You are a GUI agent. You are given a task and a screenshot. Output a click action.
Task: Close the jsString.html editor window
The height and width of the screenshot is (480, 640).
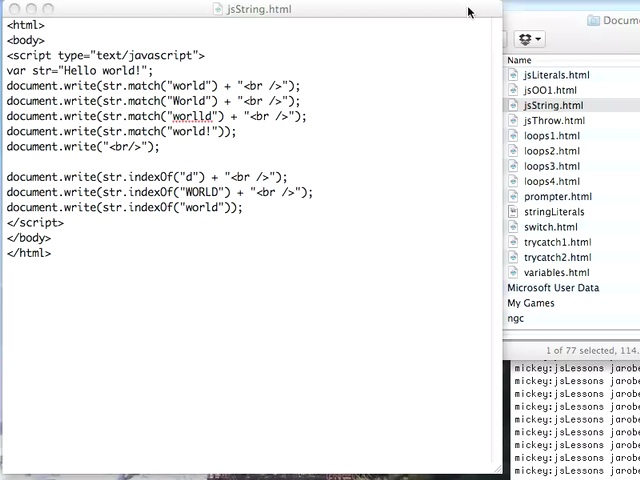(14, 9)
